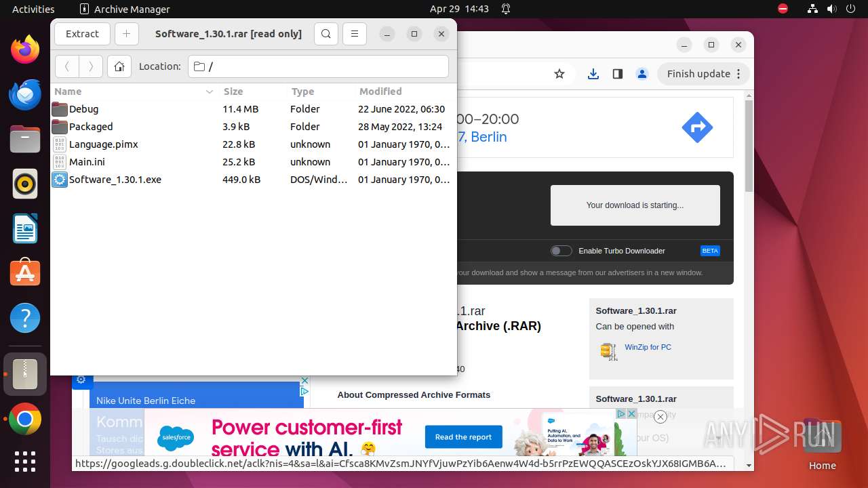Click Archive Manager icon in the dock
The image size is (868, 488).
click(x=25, y=374)
